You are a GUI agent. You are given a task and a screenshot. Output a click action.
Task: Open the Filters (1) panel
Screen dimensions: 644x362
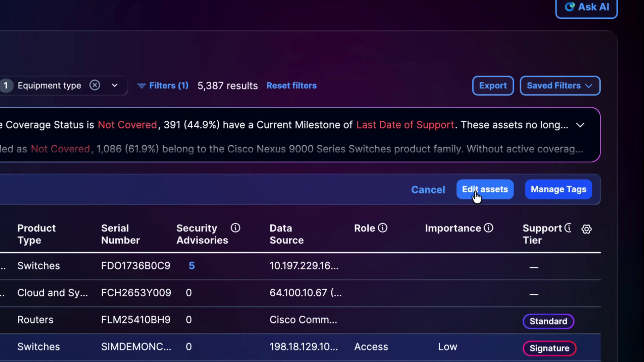tap(163, 86)
